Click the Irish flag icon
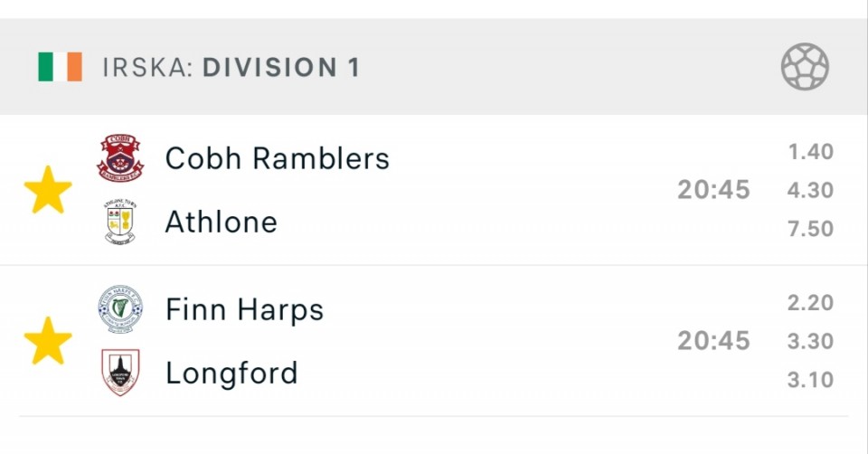The height and width of the screenshot is (454, 868). coord(60,67)
